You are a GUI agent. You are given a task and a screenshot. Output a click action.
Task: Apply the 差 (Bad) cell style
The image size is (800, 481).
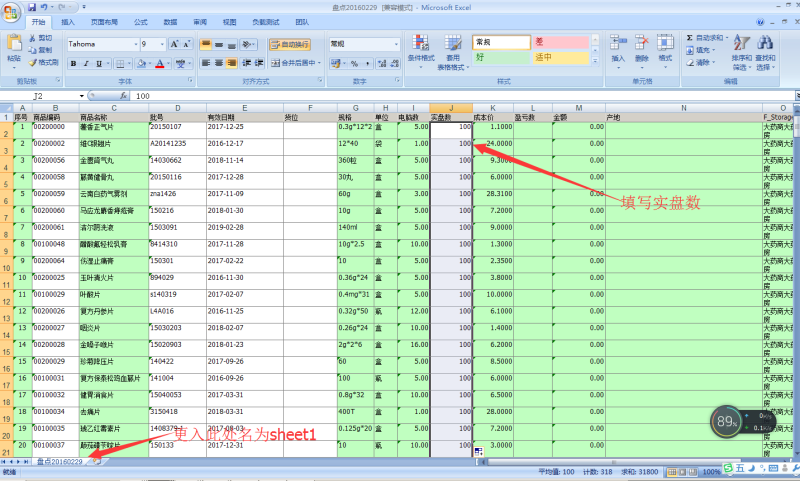(561, 42)
